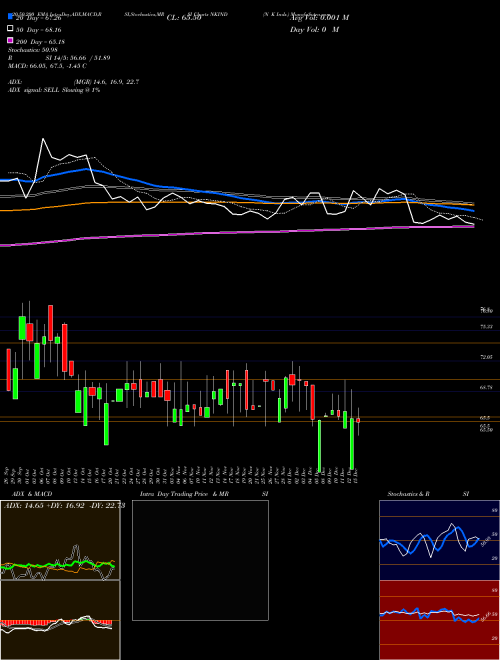
Task: Select the '200 Day - 65.18' legend text
Action: click(x=40, y=42)
